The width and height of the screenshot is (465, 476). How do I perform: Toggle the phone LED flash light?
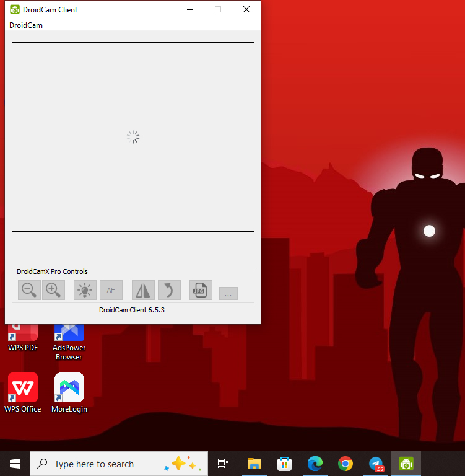[85, 289]
